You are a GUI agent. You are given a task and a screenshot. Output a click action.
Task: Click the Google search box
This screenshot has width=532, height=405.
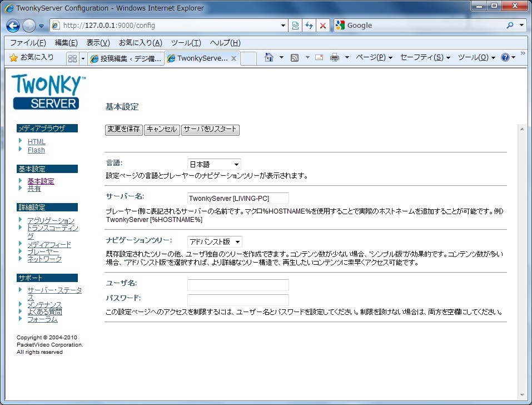419,26
